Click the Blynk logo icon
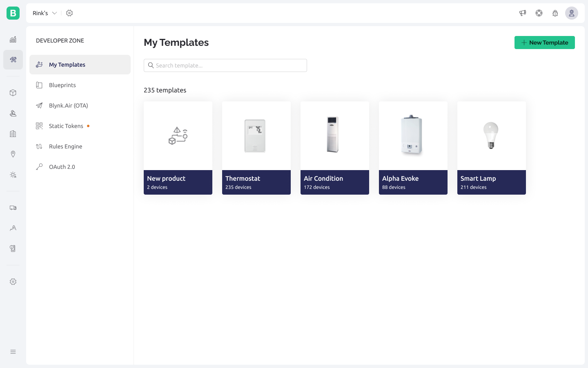The height and width of the screenshot is (368, 588). coord(13,13)
